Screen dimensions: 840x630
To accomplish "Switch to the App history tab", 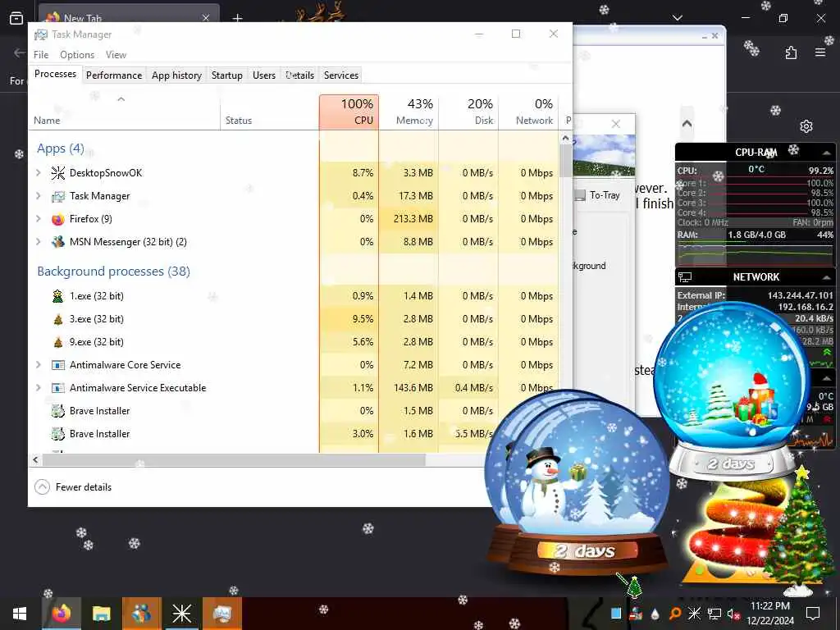I will click(177, 75).
